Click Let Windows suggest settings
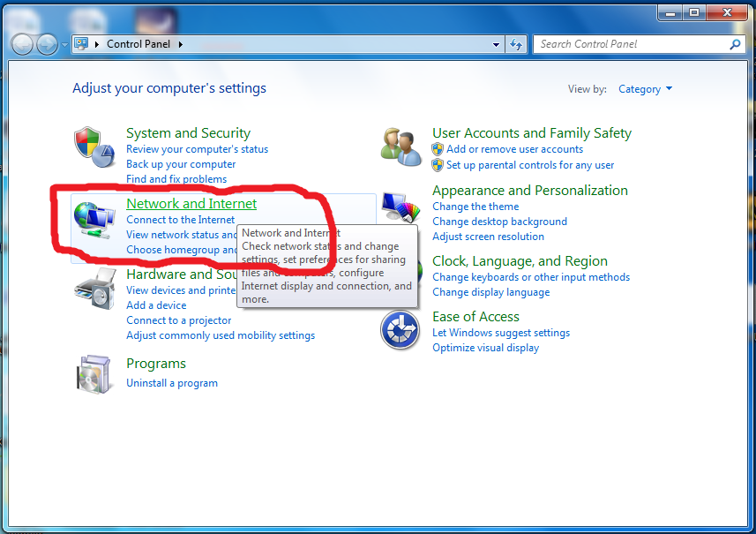756x534 pixels. pyautogui.click(x=501, y=333)
